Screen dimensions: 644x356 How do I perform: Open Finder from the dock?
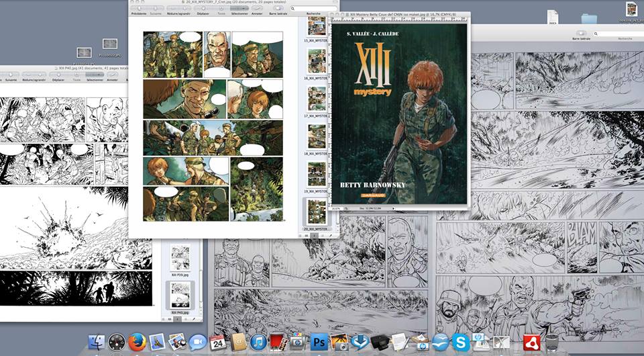tap(97, 342)
